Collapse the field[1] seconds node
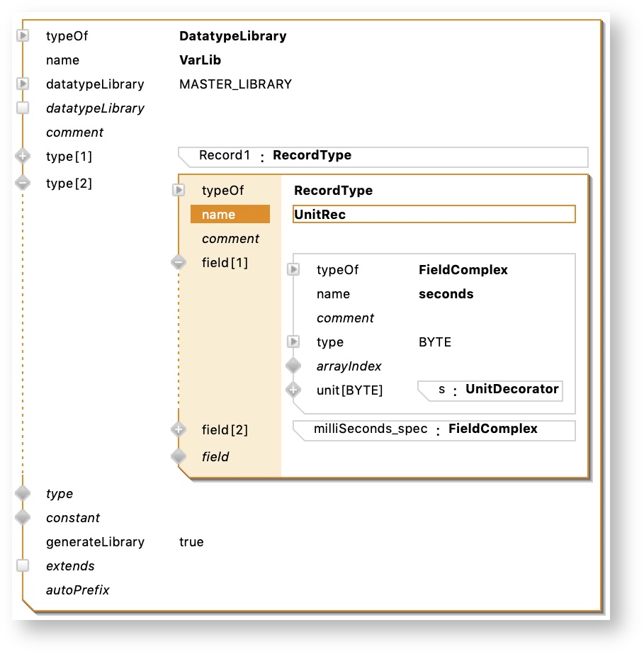The image size is (644, 654). (179, 263)
